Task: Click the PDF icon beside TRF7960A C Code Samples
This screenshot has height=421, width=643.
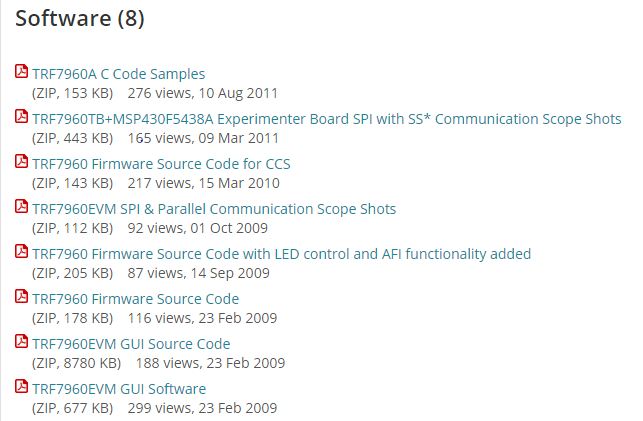Action: tap(22, 72)
